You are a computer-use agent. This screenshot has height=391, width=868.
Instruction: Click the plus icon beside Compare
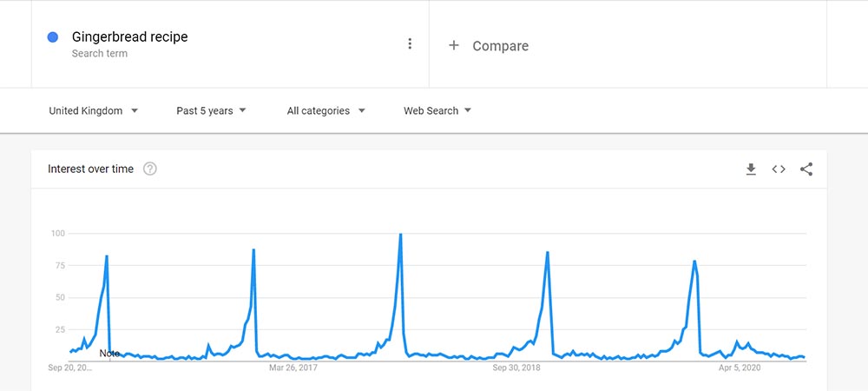[453, 45]
